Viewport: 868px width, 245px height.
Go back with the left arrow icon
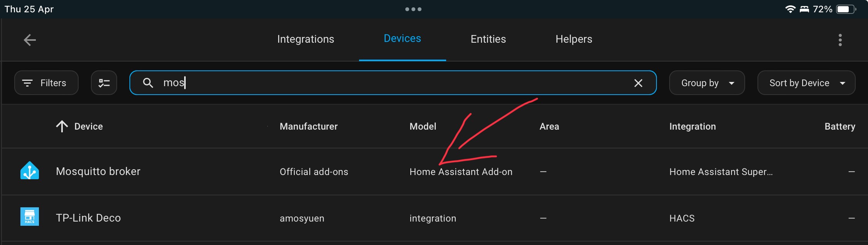tap(30, 40)
